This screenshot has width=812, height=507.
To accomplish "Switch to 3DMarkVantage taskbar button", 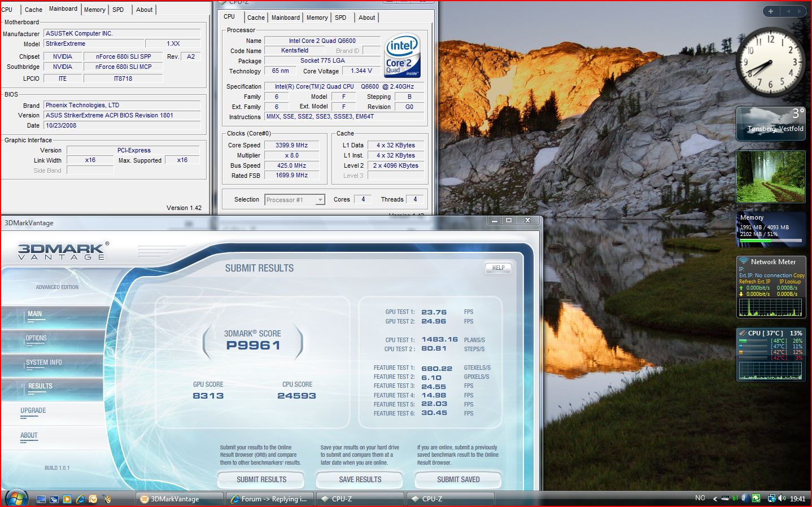I will click(x=180, y=499).
